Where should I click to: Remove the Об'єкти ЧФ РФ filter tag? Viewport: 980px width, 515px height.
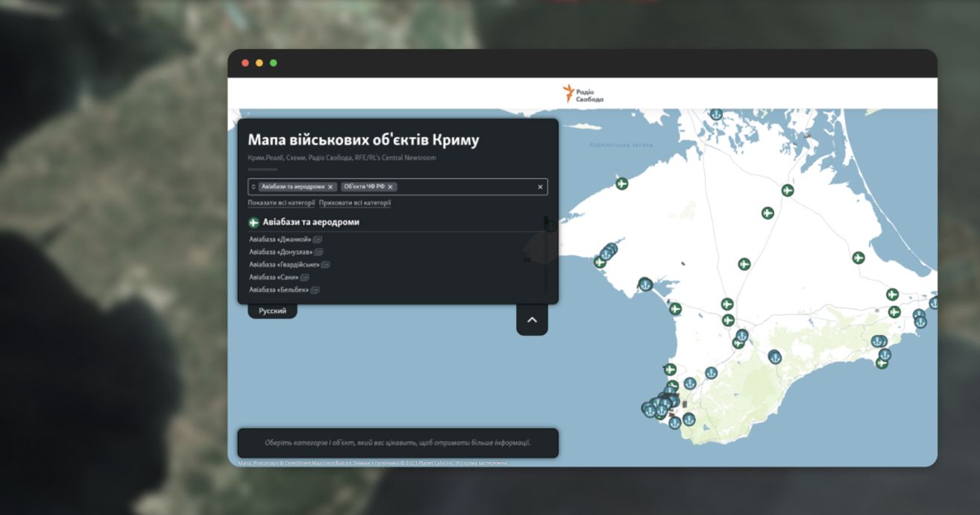390,187
